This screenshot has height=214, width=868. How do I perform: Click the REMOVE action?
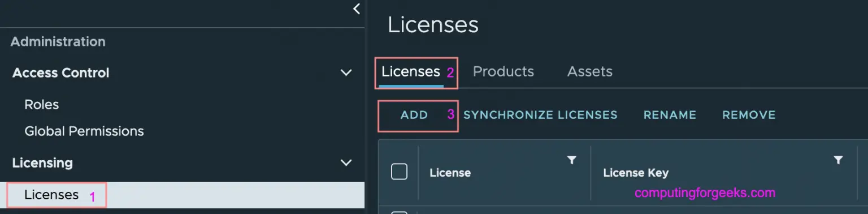point(749,115)
